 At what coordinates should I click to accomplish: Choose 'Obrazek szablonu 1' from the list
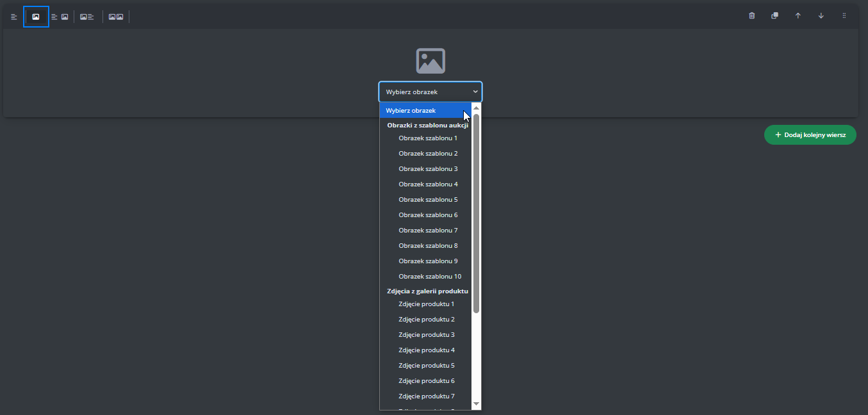[427, 138]
